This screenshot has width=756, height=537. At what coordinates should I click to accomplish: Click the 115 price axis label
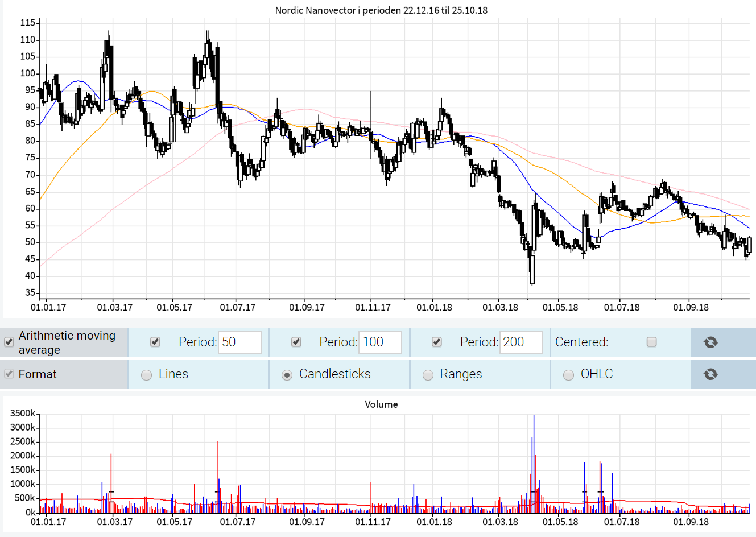coord(28,23)
